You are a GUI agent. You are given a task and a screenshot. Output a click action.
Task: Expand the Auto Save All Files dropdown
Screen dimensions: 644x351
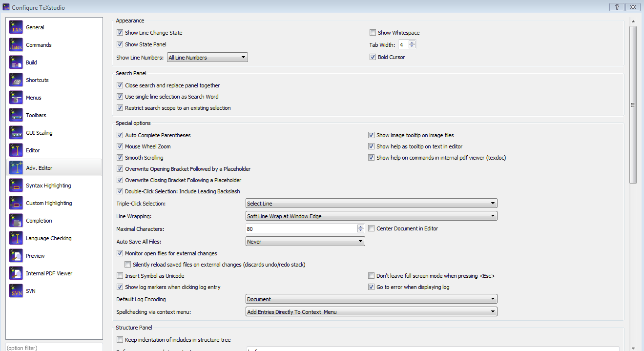coord(305,242)
